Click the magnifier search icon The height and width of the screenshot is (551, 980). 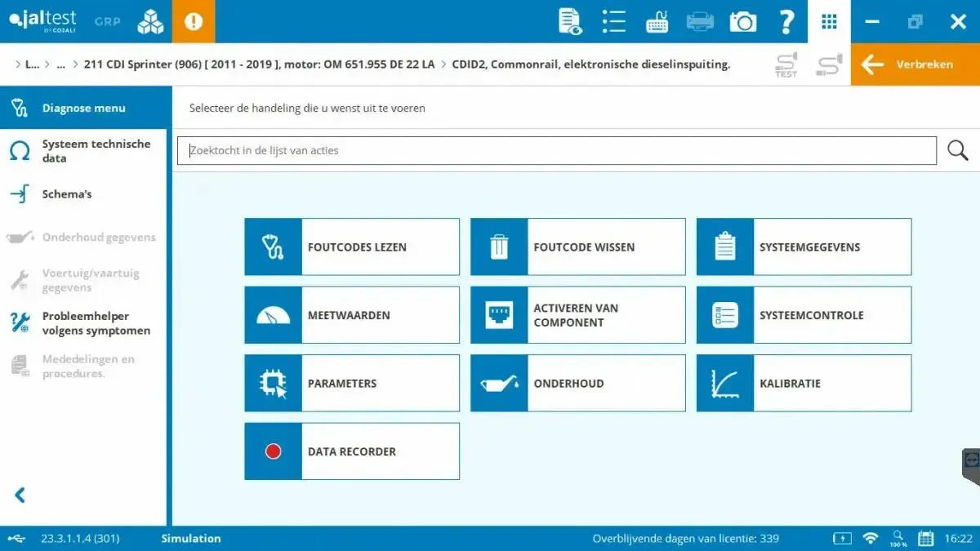point(957,150)
